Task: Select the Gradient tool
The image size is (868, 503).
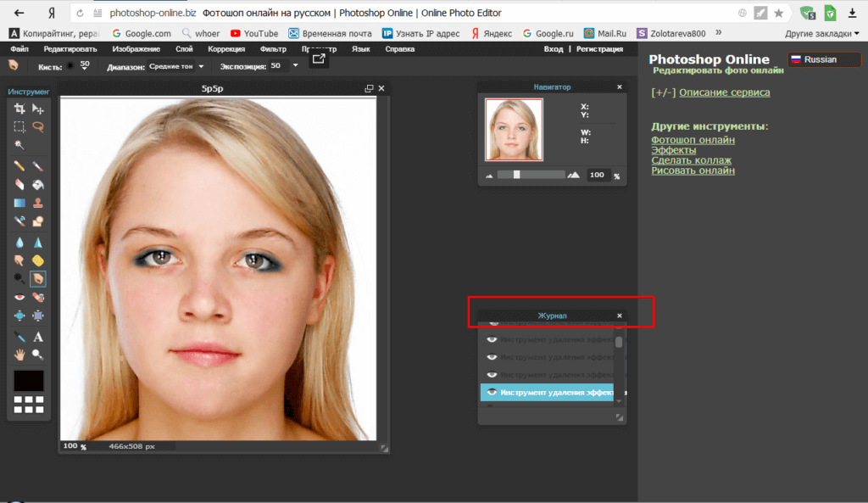Action: pyautogui.click(x=19, y=203)
